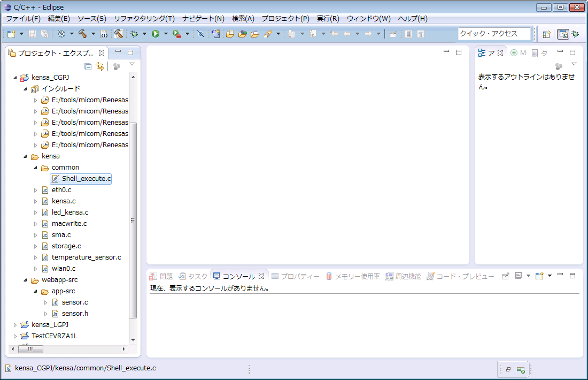Open the 実行(R) menu
Screen dimensions: 588x380
tap(328, 18)
